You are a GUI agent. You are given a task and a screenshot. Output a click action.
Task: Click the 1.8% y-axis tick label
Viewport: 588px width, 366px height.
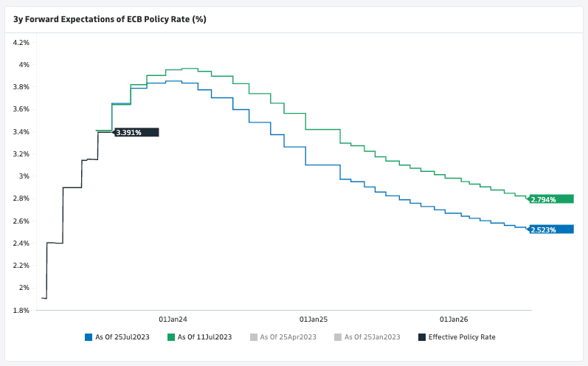[x=21, y=310]
